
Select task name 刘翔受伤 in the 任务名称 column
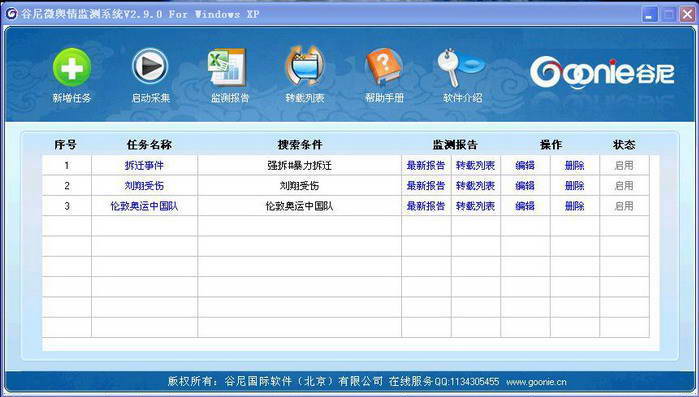[144, 185]
